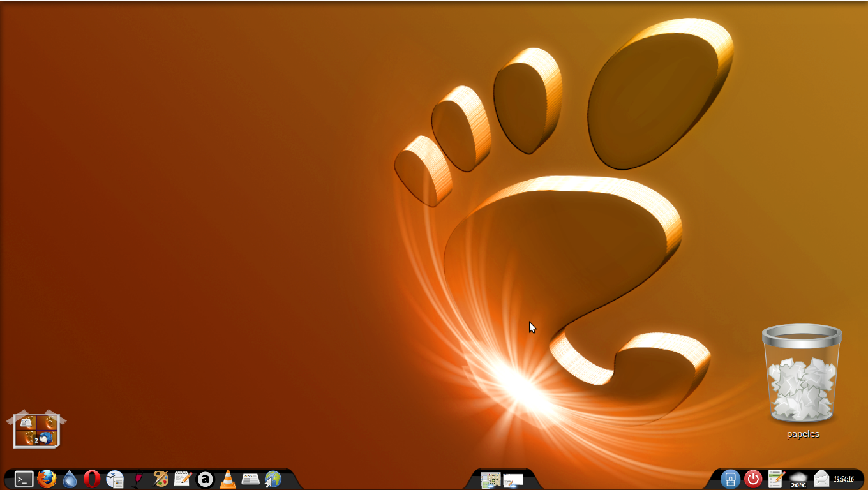The width and height of the screenshot is (868, 490).
Task: Open the Wine glass launcher
Action: click(137, 479)
